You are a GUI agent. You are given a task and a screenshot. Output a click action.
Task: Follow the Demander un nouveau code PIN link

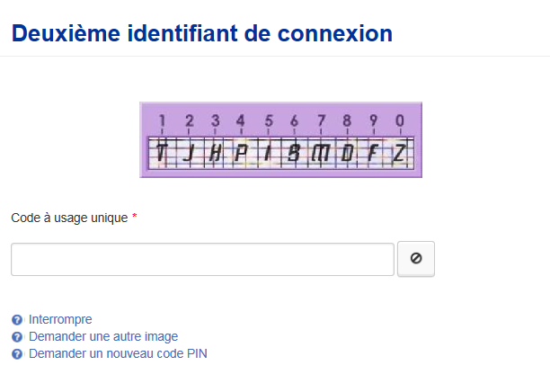click(118, 353)
